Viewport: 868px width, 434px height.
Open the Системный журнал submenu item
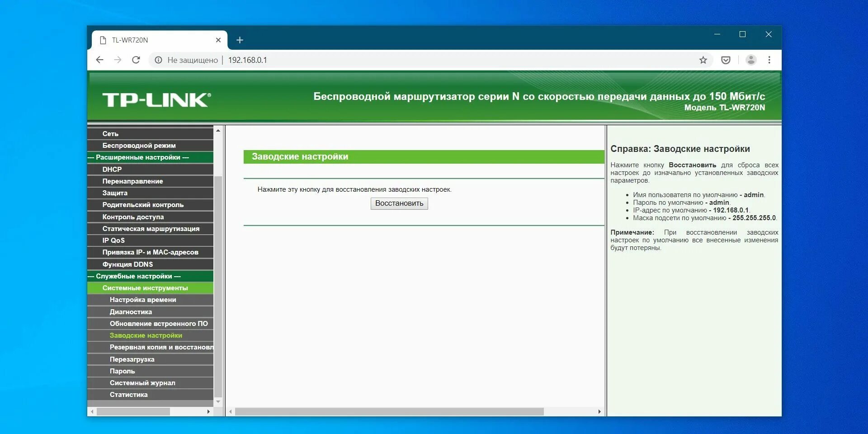tap(150, 383)
